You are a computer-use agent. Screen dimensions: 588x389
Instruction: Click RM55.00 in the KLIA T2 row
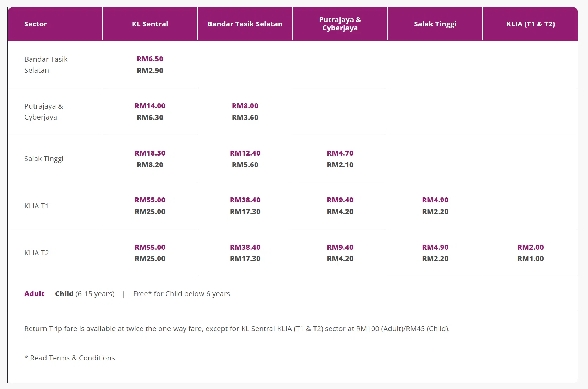point(150,247)
